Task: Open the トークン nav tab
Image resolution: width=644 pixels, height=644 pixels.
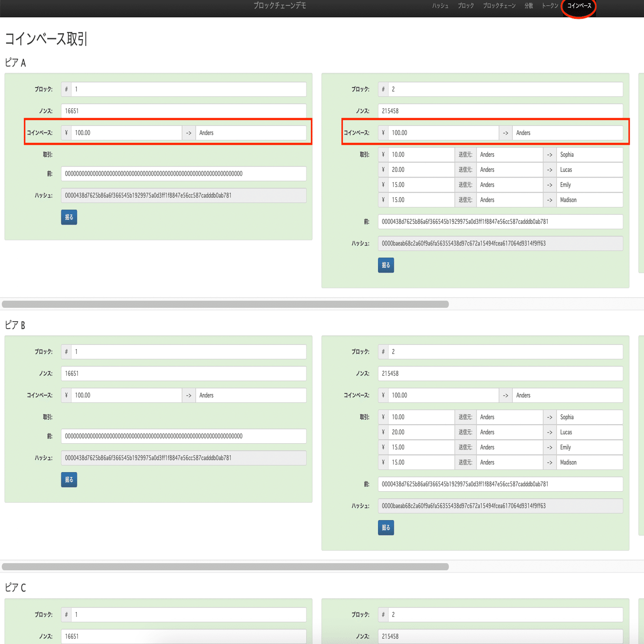Action: coord(550,6)
